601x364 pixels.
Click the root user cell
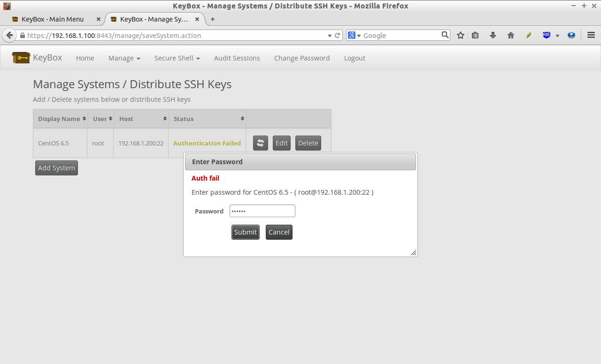(x=101, y=143)
